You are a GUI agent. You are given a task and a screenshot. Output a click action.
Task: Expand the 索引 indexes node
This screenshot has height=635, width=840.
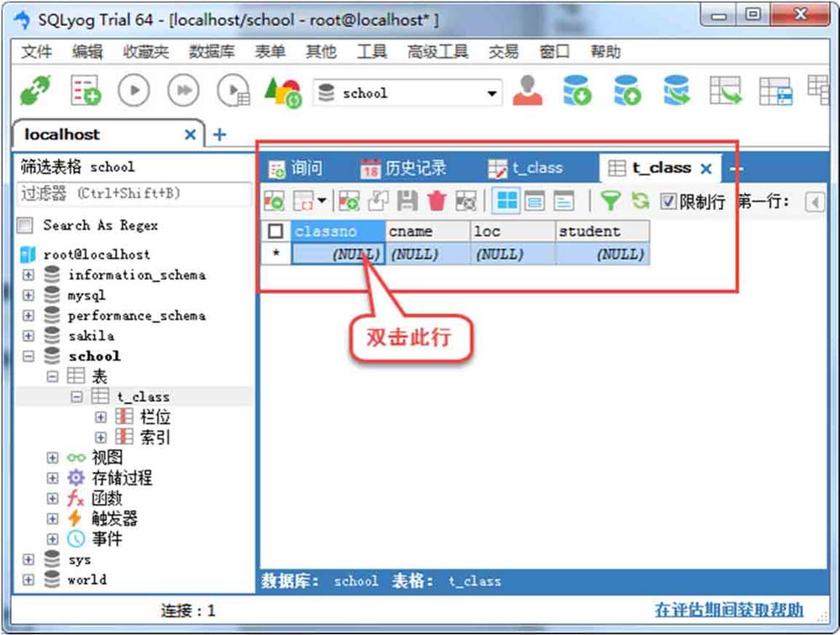(x=100, y=438)
